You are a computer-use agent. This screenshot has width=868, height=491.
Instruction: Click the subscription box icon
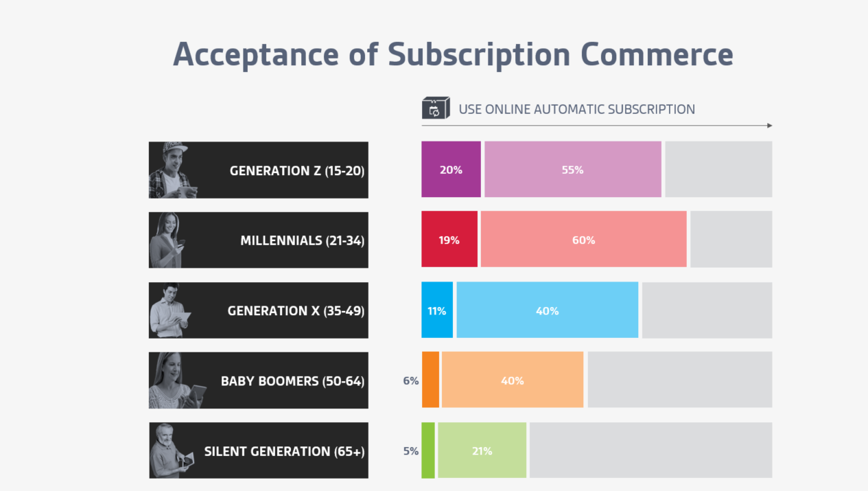coord(436,109)
